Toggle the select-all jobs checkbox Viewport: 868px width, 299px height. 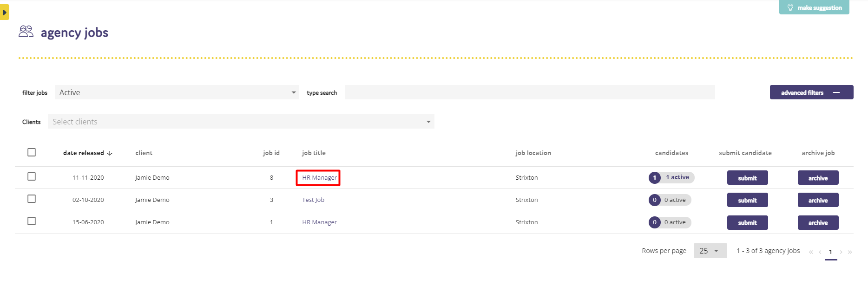pyautogui.click(x=32, y=152)
